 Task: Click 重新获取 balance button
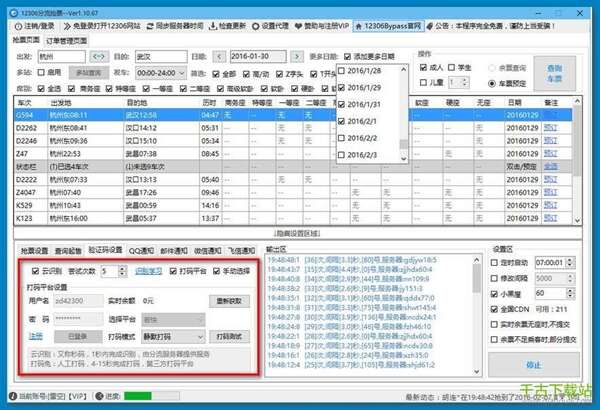229,301
